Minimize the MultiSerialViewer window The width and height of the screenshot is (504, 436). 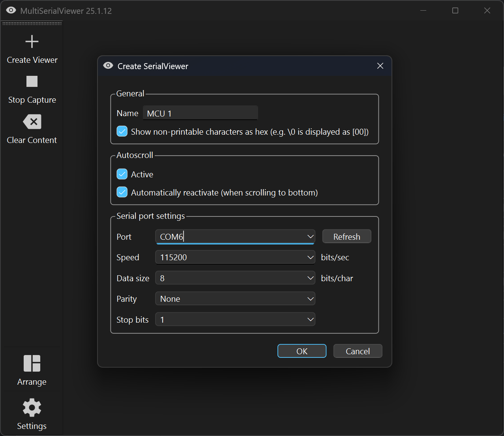click(423, 10)
